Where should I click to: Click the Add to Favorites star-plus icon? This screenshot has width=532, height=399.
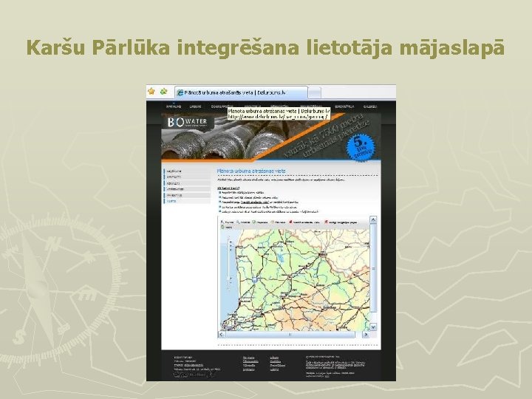[x=164, y=92]
